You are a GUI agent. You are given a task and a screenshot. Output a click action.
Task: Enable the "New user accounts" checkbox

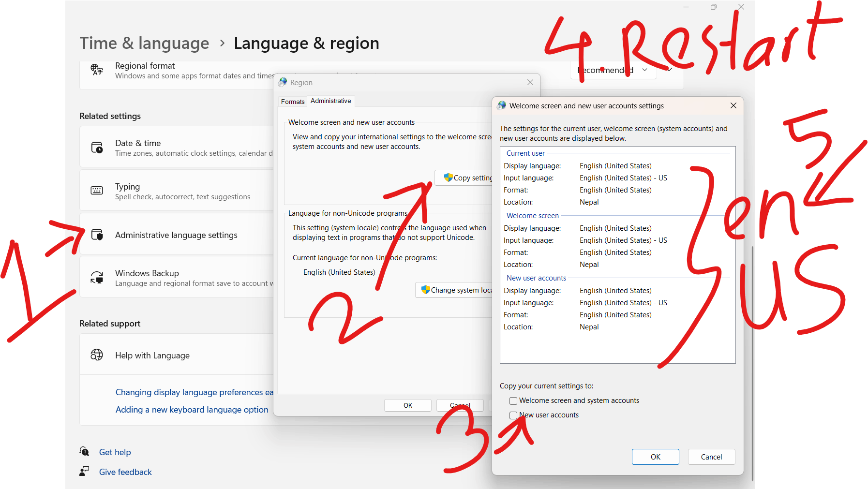coord(513,415)
